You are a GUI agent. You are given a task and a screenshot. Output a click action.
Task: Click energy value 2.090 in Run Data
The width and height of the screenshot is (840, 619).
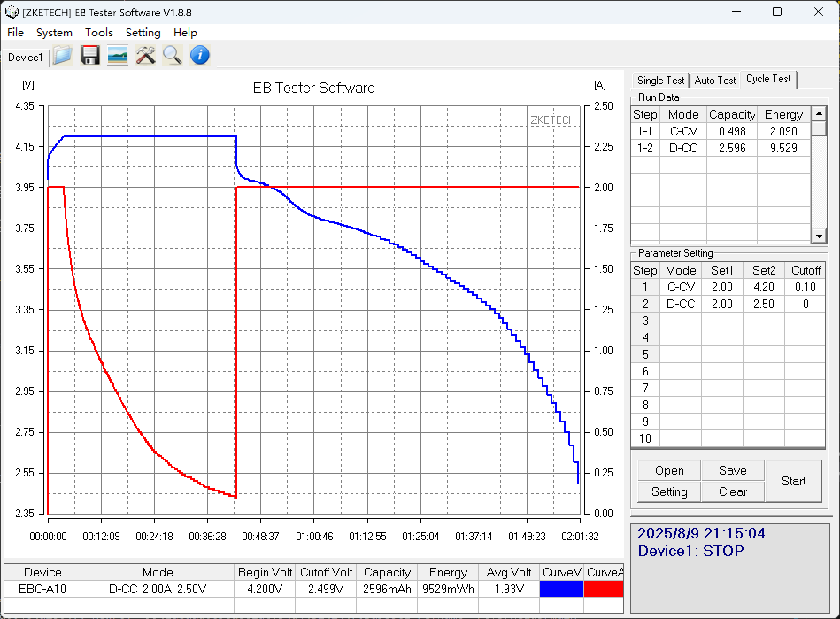click(x=784, y=132)
